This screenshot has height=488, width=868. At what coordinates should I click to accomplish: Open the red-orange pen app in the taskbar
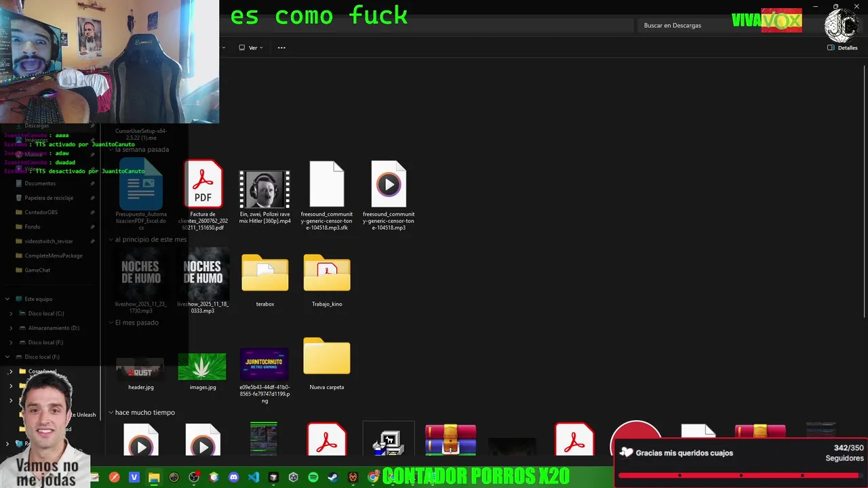(x=114, y=478)
